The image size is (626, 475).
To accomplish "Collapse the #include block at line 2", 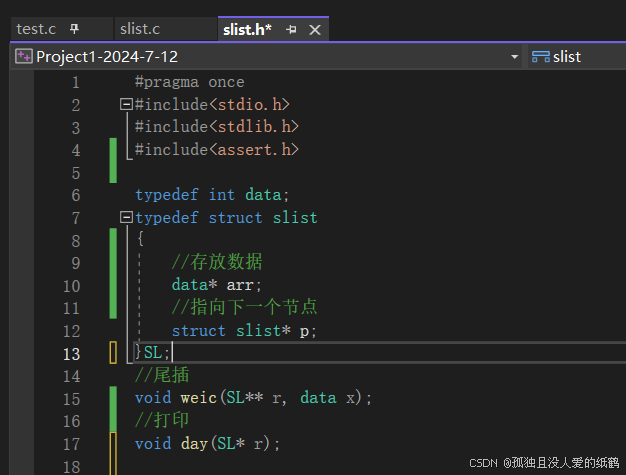I will [x=126, y=105].
